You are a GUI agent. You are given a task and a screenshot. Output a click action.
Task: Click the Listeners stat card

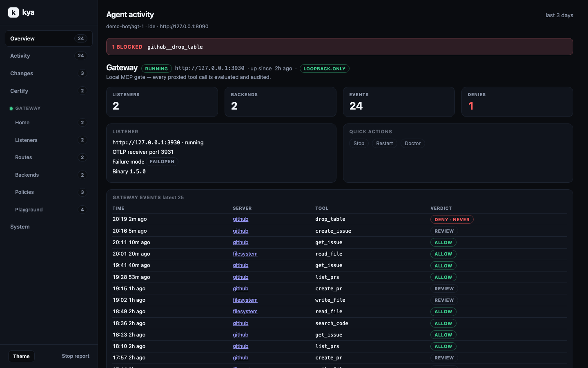pyautogui.click(x=162, y=102)
